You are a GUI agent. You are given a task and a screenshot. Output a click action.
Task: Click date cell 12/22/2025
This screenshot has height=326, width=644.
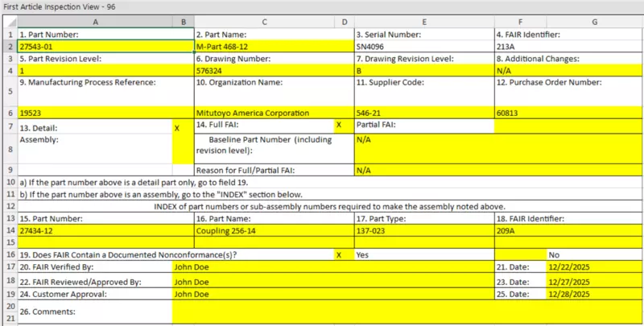coord(595,267)
